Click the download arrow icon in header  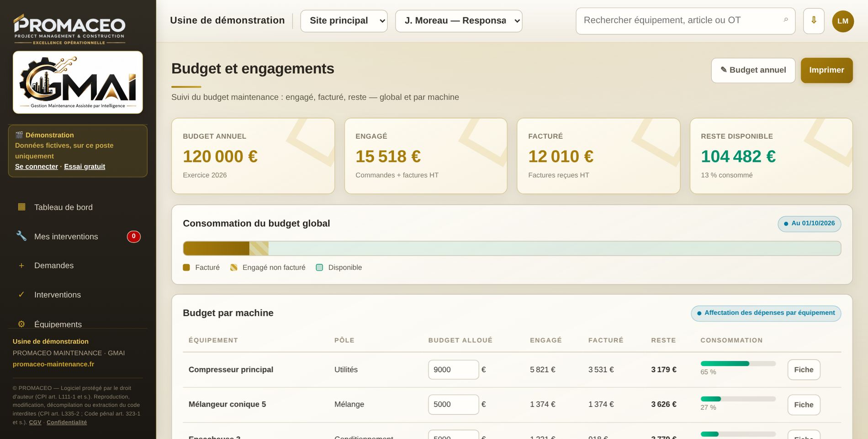pyautogui.click(x=814, y=21)
